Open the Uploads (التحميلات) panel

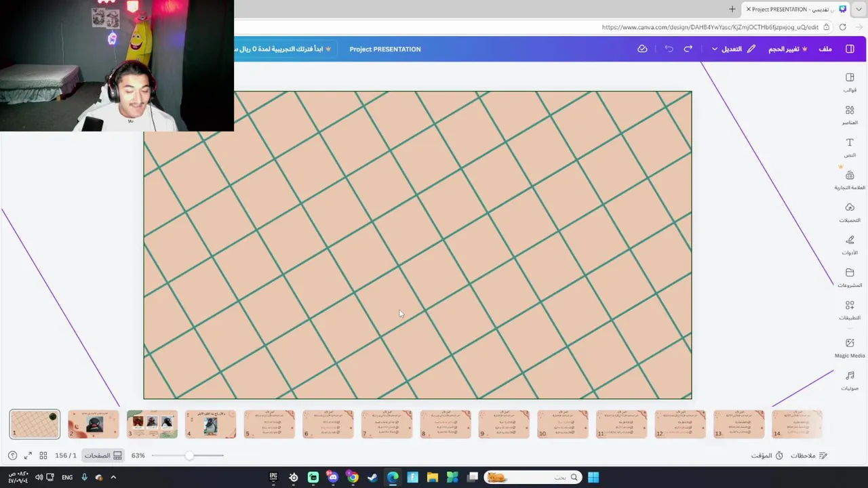click(x=850, y=212)
